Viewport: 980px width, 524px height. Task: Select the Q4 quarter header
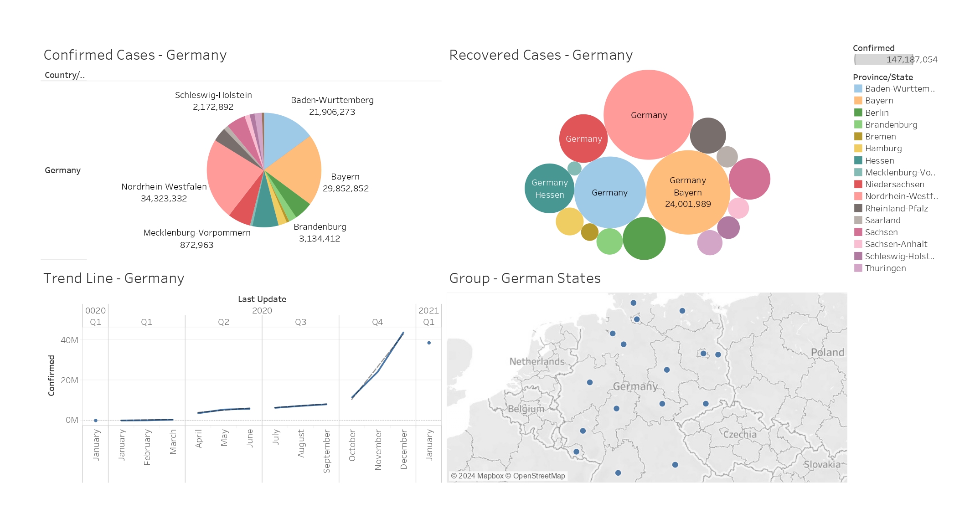[377, 322]
